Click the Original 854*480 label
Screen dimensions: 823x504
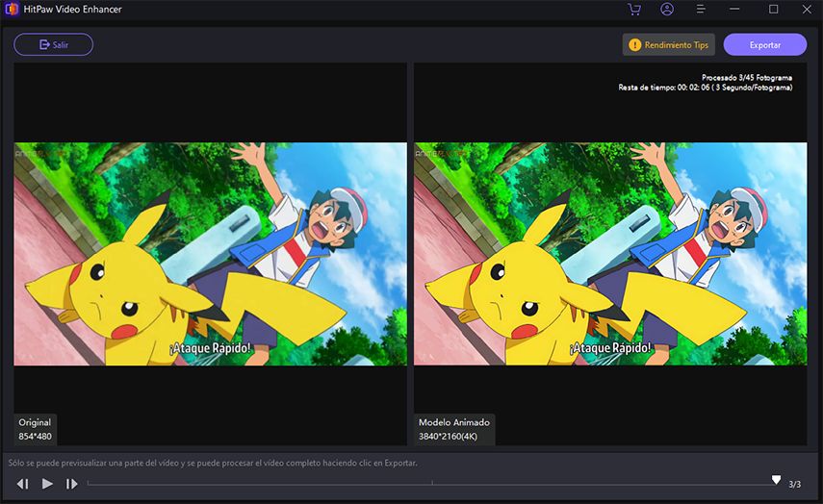[x=36, y=429]
